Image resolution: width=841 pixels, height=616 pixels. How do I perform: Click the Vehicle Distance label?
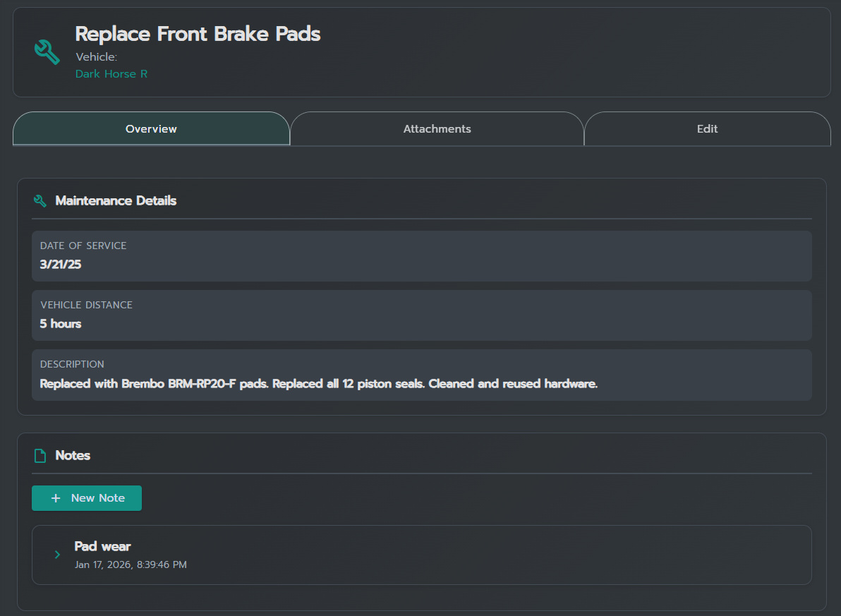pos(86,305)
